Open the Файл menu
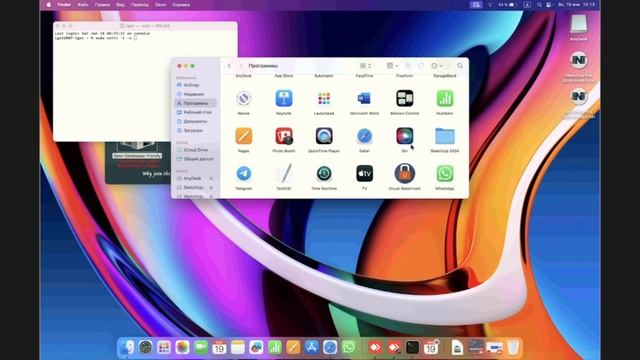This screenshot has height=360, width=640. click(83, 5)
